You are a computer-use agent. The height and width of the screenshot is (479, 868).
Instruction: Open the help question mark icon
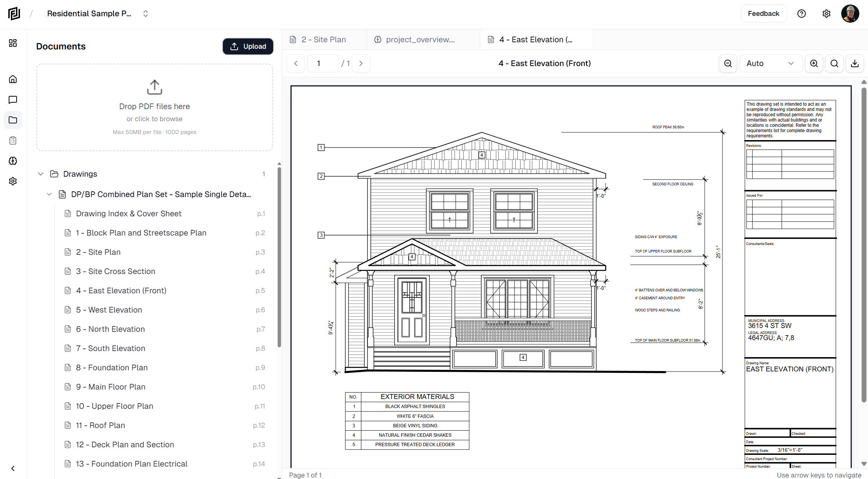click(x=802, y=14)
